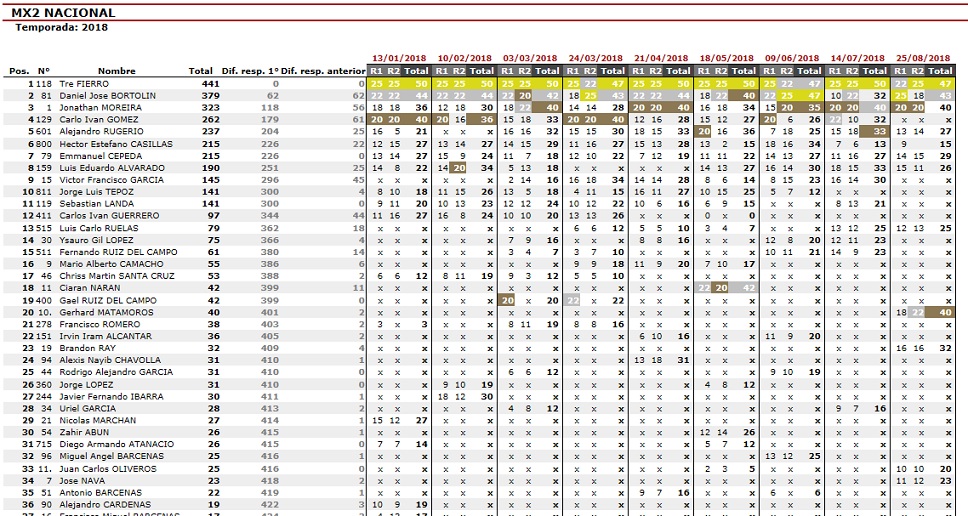Click the Dif. resp. anterior header
The width and height of the screenshot is (968, 516).
(x=324, y=71)
